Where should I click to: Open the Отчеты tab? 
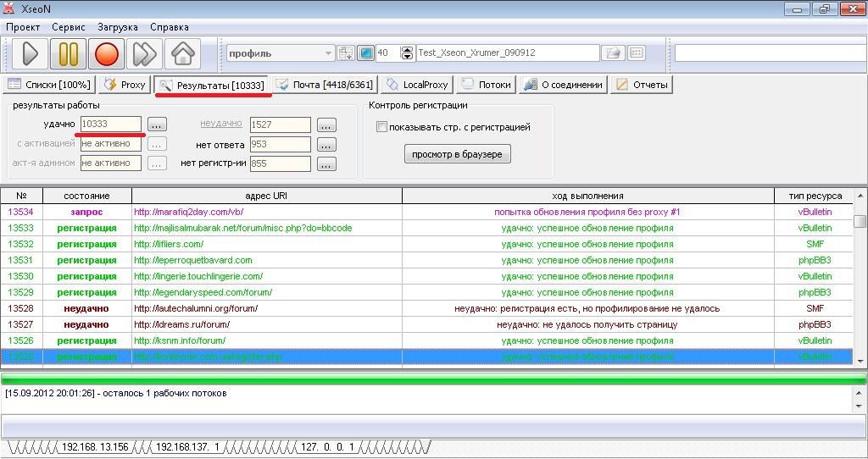click(642, 85)
